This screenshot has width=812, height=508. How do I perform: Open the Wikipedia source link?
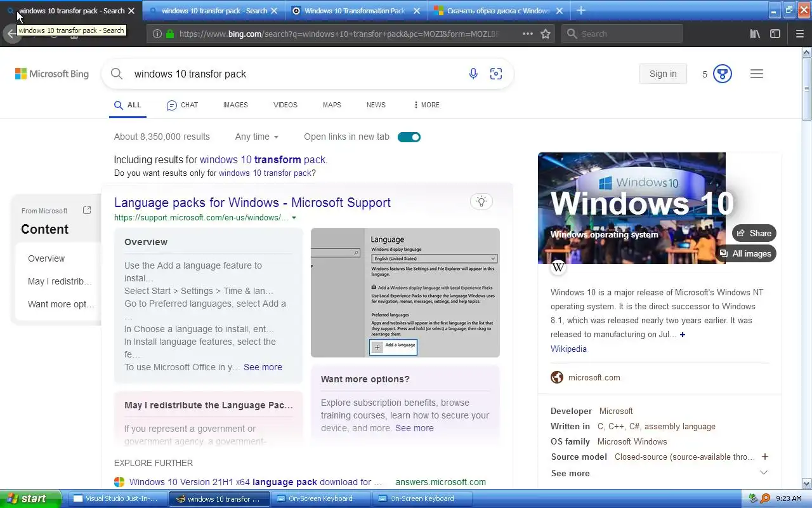pos(568,349)
